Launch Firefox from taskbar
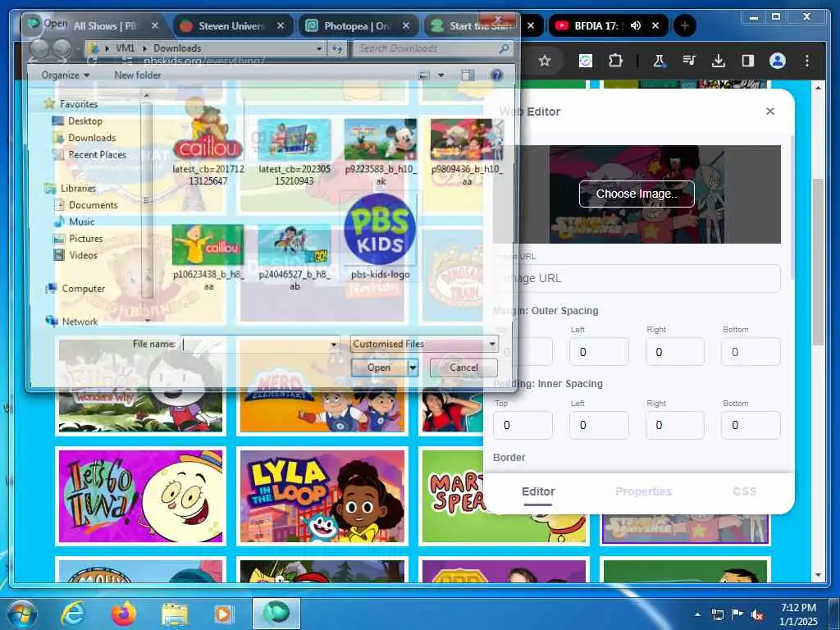Image resolution: width=840 pixels, height=630 pixels. (123, 614)
